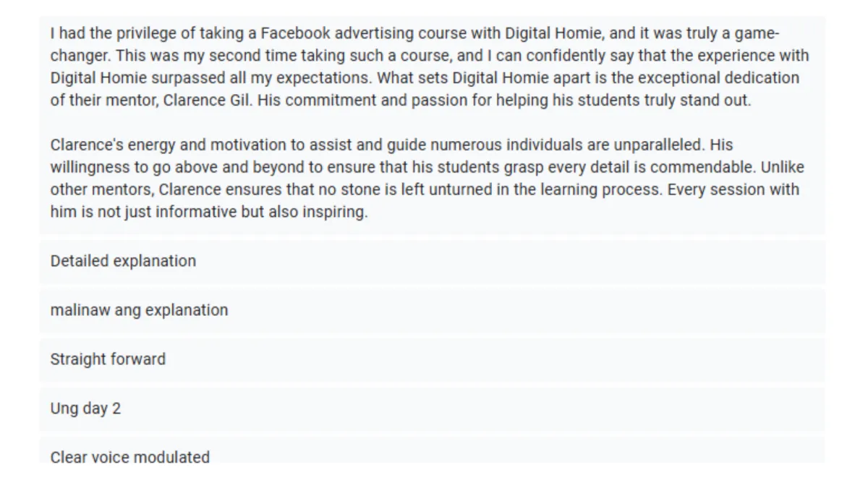Click the "malinaw ang explanation" response

pyautogui.click(x=432, y=310)
